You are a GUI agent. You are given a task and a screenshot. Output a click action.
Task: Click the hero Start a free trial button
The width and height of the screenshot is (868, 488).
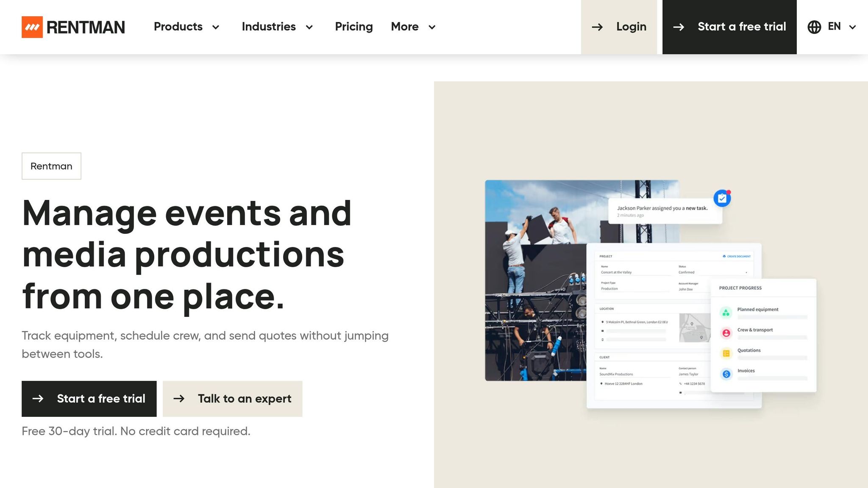click(x=89, y=399)
